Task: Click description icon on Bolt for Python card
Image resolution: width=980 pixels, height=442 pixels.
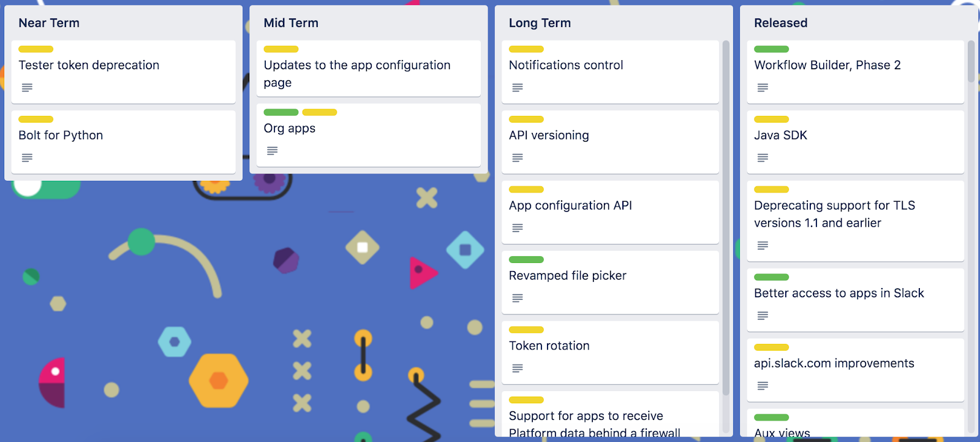Action: point(27,158)
